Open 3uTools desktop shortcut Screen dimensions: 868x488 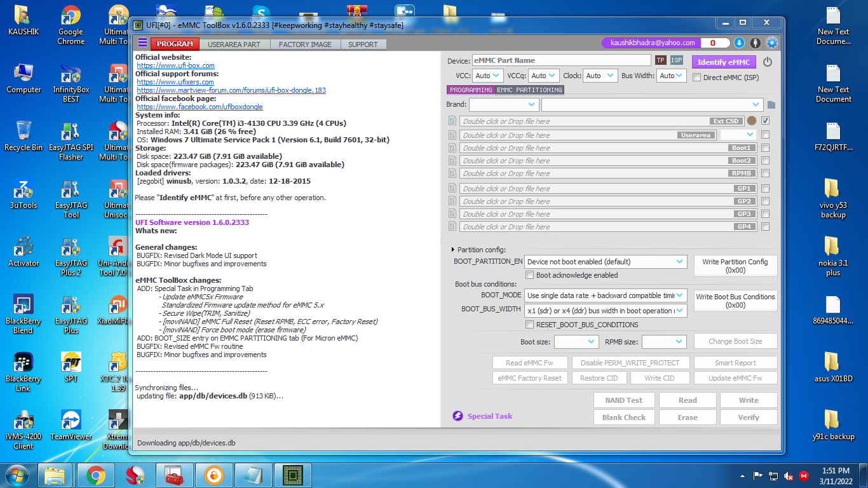point(24,194)
